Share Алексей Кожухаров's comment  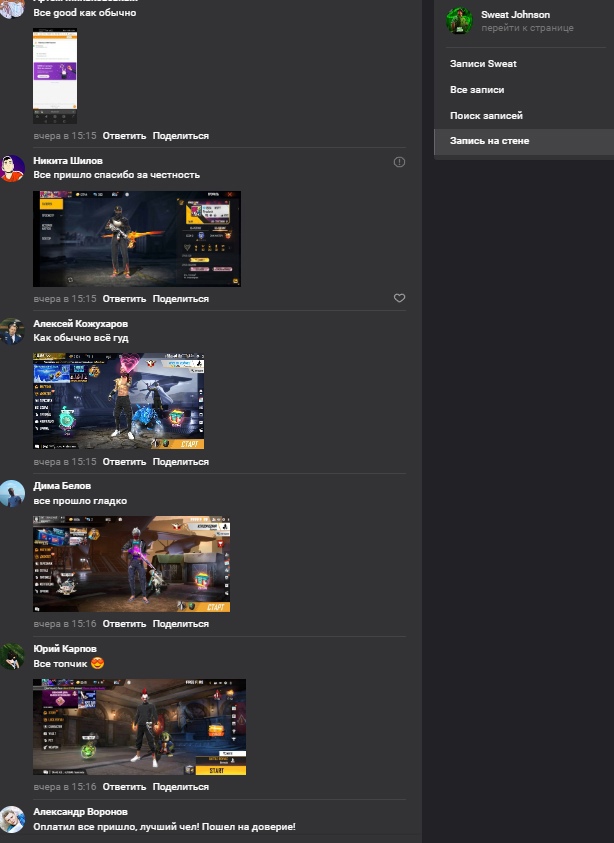[x=181, y=462]
